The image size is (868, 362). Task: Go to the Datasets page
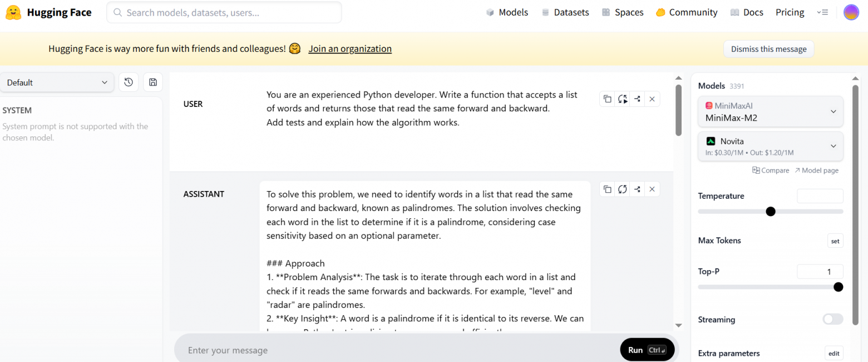(565, 12)
